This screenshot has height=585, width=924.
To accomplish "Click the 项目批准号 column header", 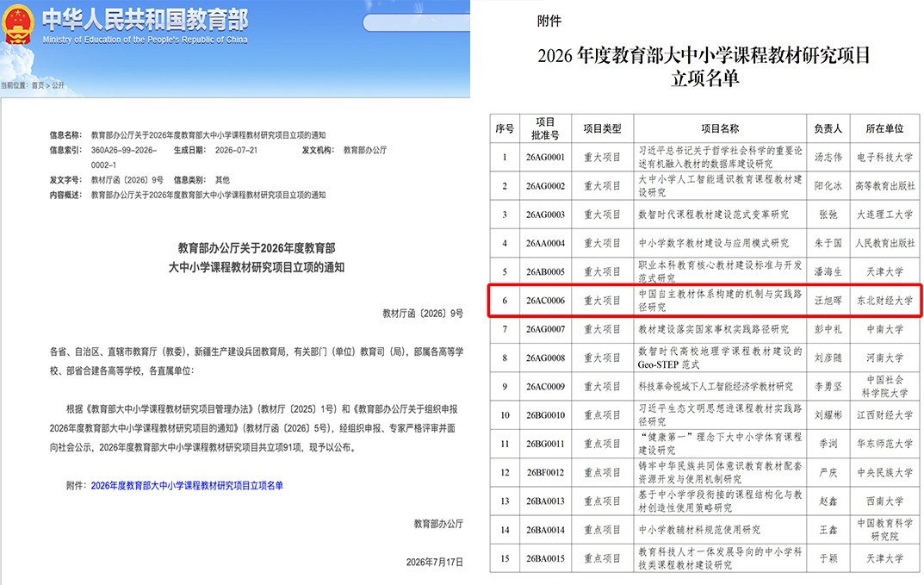I will tap(545, 128).
